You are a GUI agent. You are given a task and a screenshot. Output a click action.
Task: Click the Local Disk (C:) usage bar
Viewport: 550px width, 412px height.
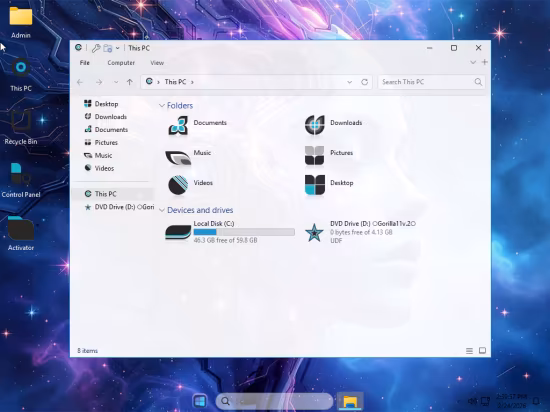tap(244, 232)
